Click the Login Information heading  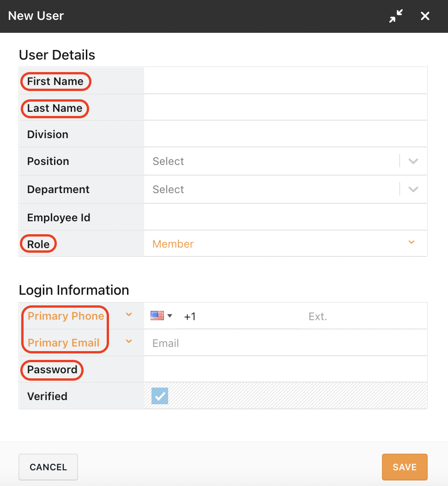coord(74,290)
